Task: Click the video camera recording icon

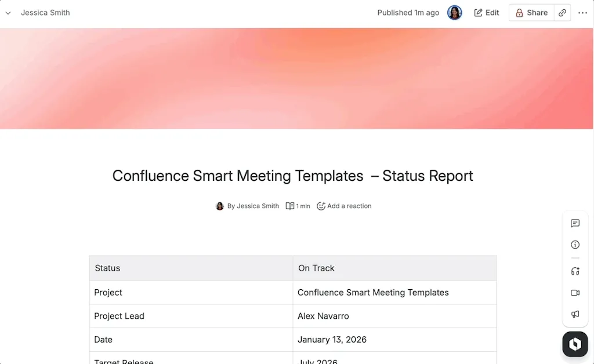Action: (575, 293)
